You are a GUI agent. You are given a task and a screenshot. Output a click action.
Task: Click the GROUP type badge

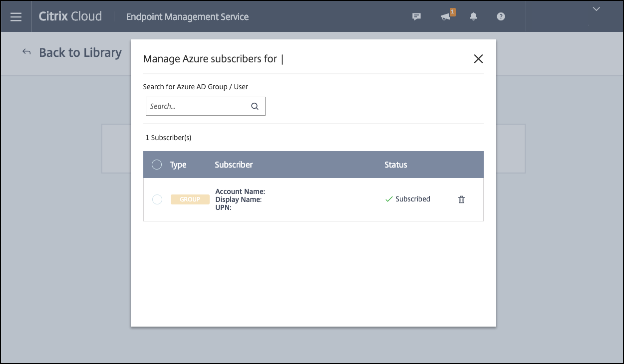pos(190,199)
